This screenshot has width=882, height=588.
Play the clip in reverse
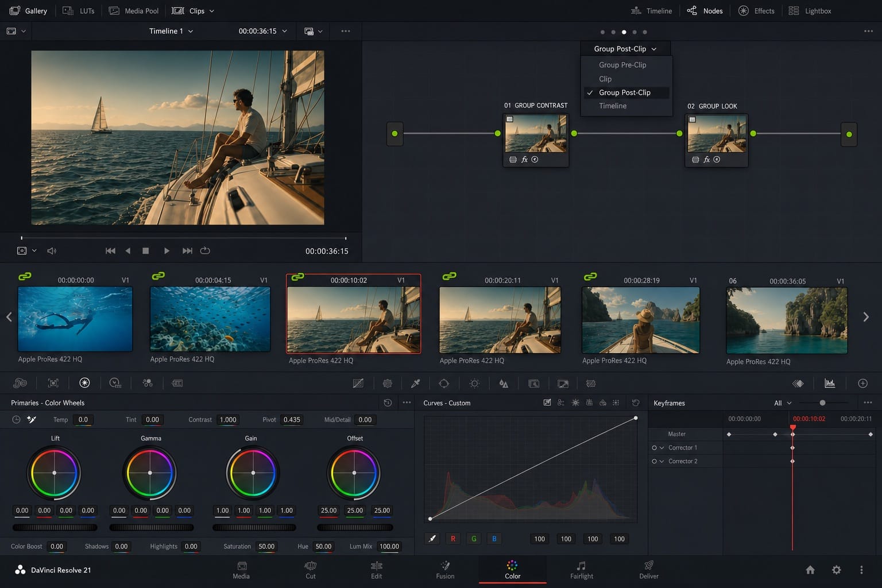pyautogui.click(x=128, y=251)
